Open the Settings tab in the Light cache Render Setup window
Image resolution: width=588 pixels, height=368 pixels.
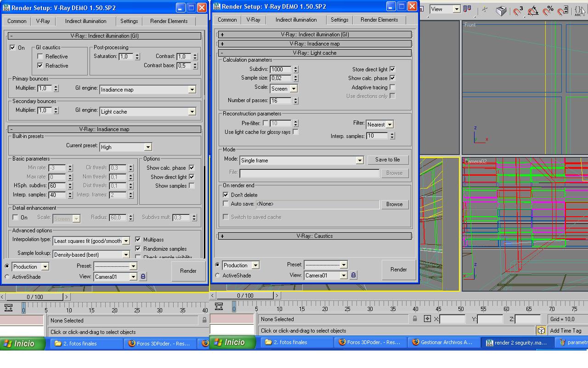(x=339, y=20)
